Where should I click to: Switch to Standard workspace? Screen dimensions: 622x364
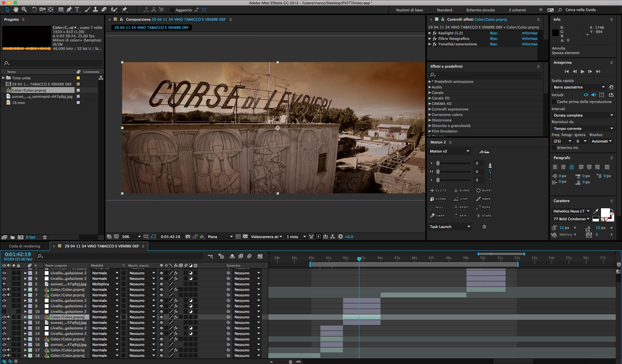444,10
